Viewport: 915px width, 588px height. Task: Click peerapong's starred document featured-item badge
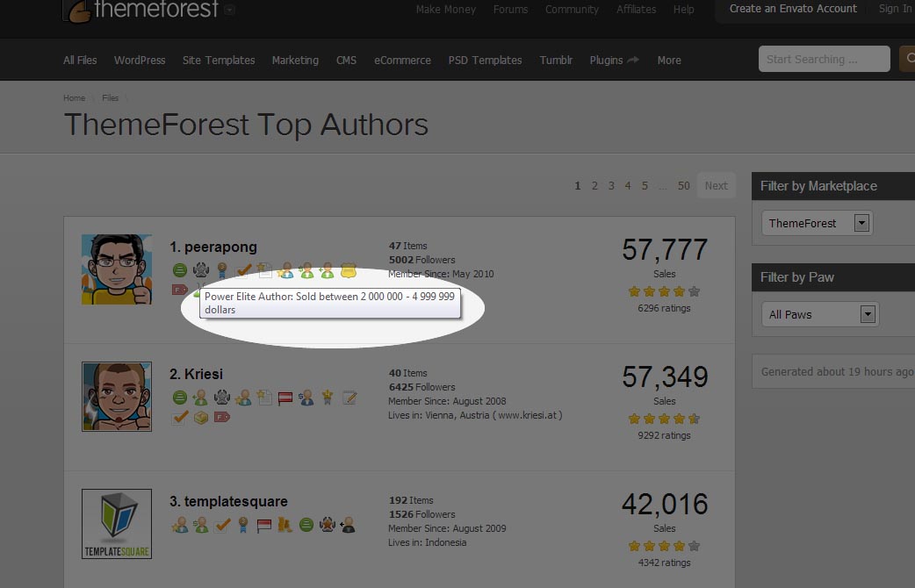[264, 270]
